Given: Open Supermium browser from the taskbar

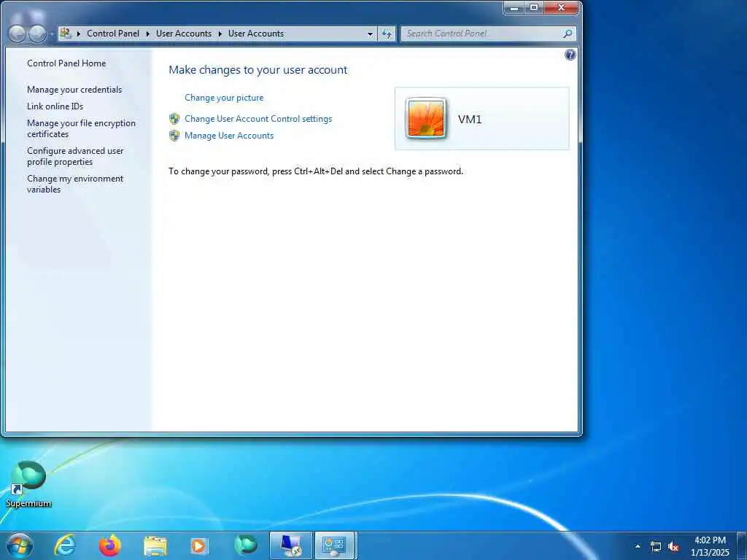Looking at the screenshot, I should (246, 545).
